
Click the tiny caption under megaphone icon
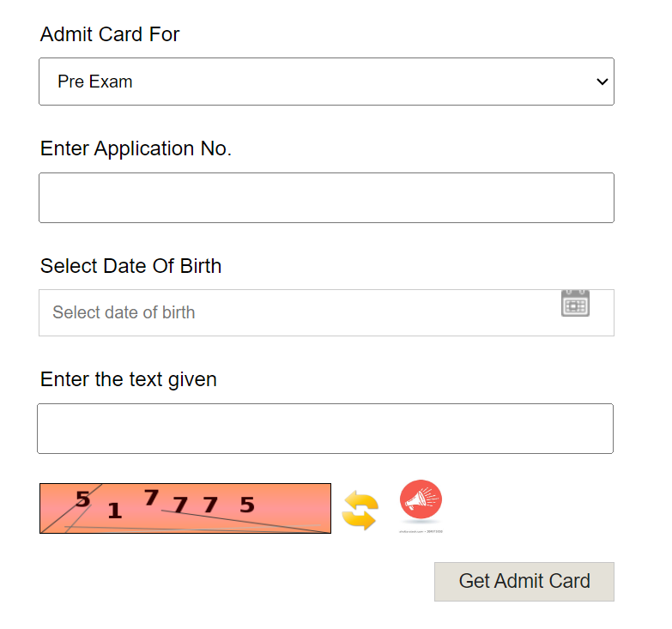pos(421,532)
